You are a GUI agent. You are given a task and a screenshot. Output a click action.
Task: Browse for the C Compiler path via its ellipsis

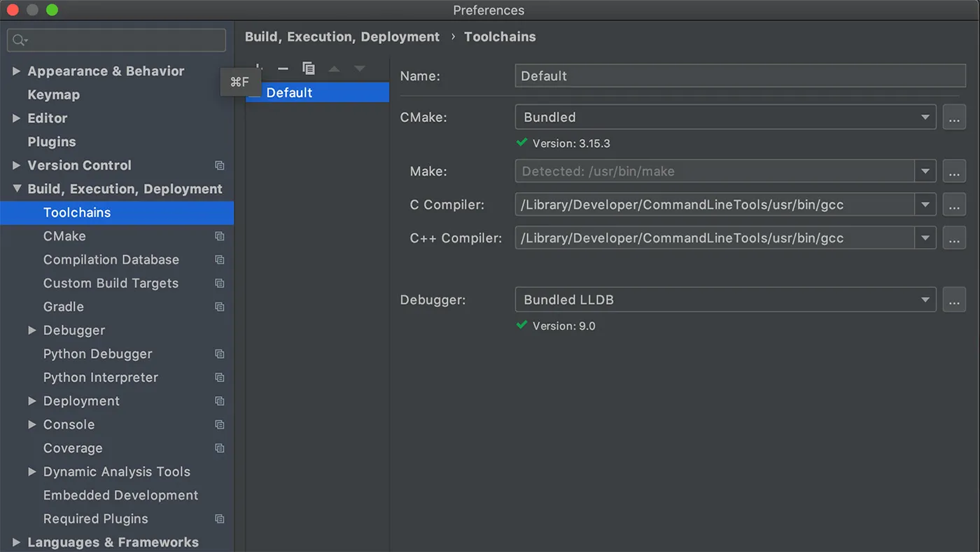(954, 204)
